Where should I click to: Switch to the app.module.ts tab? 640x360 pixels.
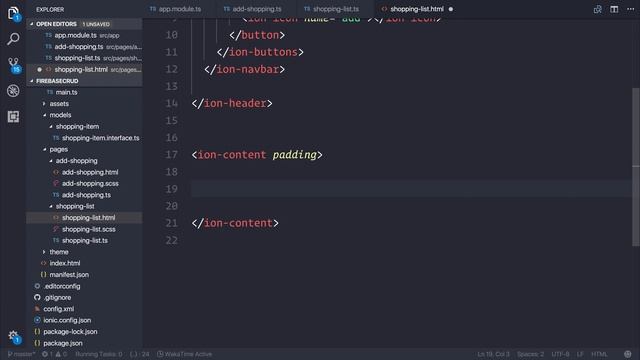click(x=175, y=9)
